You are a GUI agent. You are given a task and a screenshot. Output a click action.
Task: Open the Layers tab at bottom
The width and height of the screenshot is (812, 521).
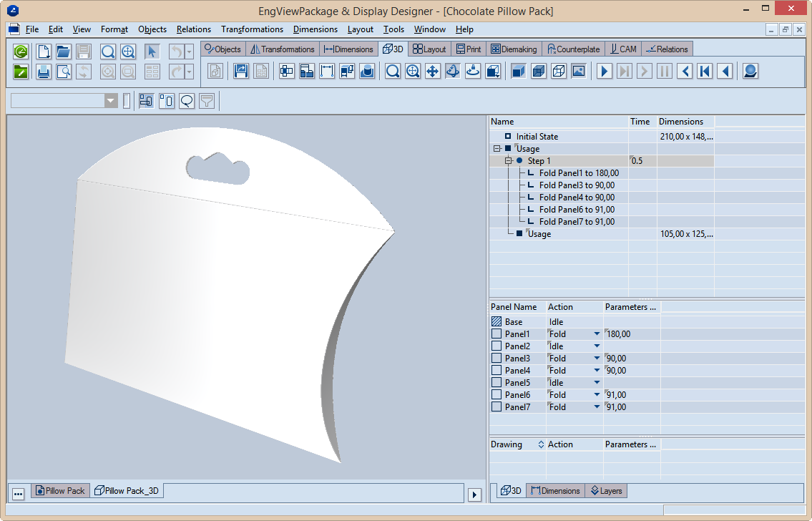(607, 491)
